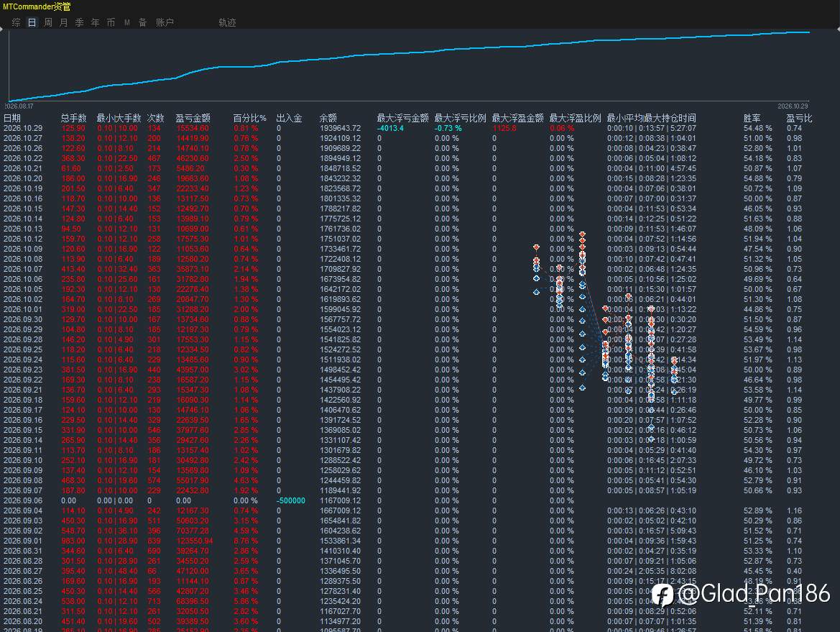
Task: Click the -500000 withdrawal value
Action: (x=291, y=500)
